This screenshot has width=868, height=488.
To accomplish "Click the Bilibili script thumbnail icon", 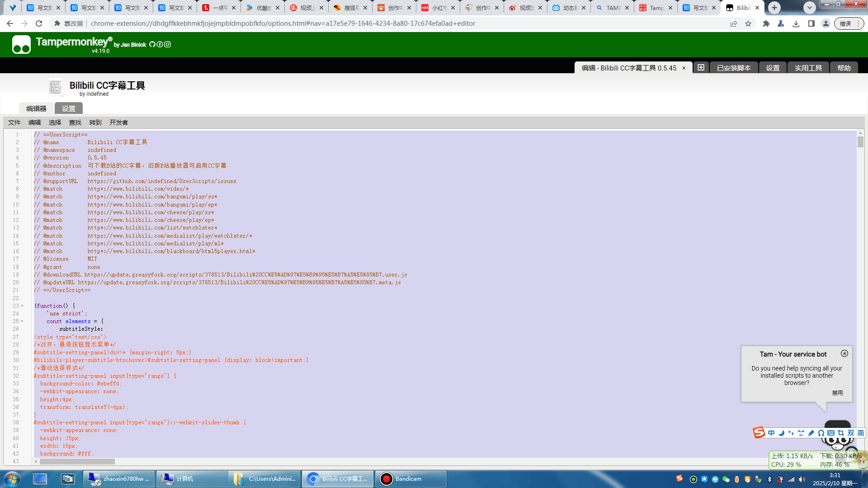I will (x=55, y=87).
